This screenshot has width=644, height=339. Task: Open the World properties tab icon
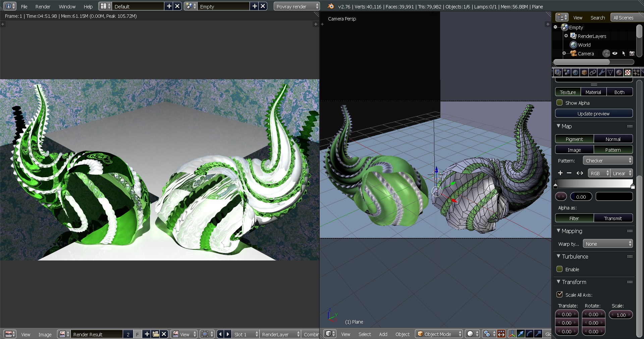click(x=575, y=72)
